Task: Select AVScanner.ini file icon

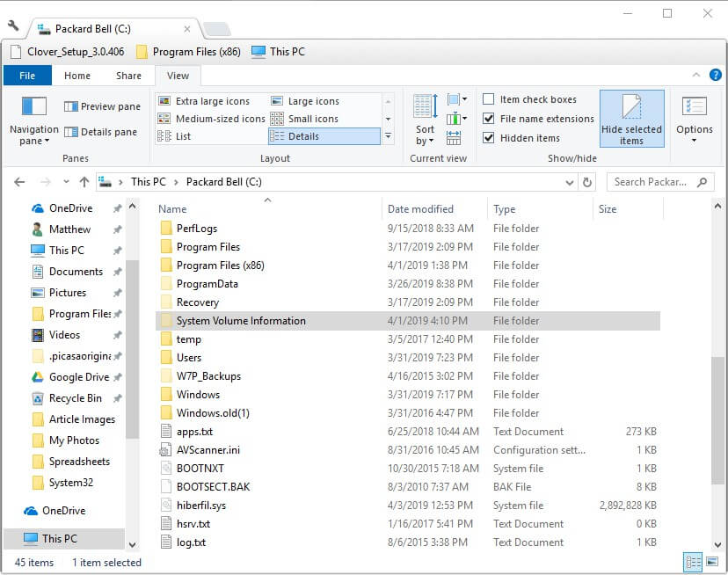Action: click(166, 449)
